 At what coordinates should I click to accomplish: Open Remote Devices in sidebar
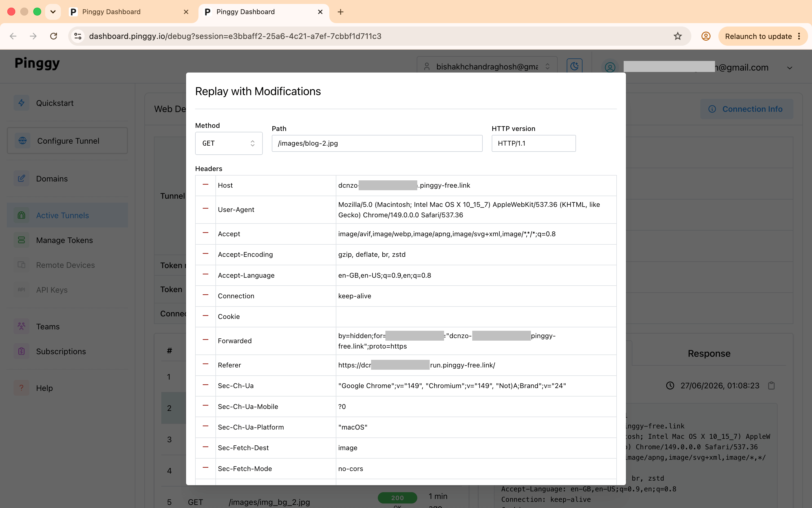(x=67, y=265)
